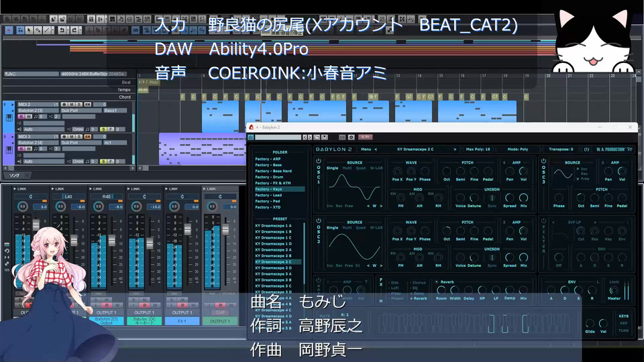Click next filter type arrow beside SVF LP

pyautogui.click(x=595, y=222)
